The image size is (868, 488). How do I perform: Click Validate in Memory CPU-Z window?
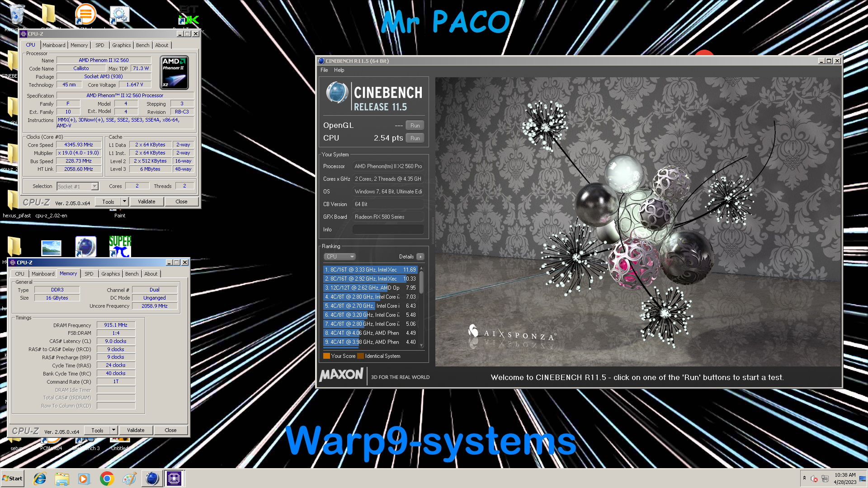tap(136, 430)
